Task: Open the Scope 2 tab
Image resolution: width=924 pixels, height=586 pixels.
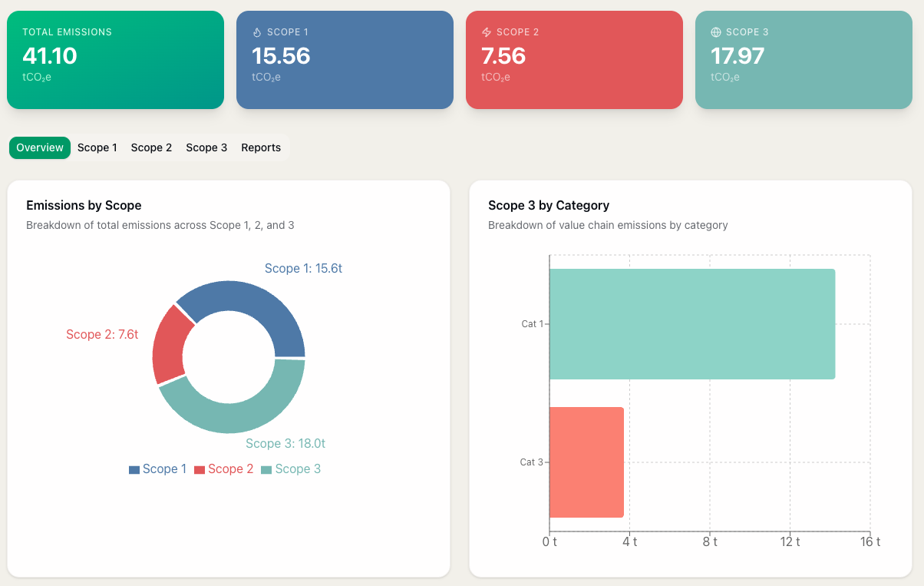Action: [x=151, y=147]
